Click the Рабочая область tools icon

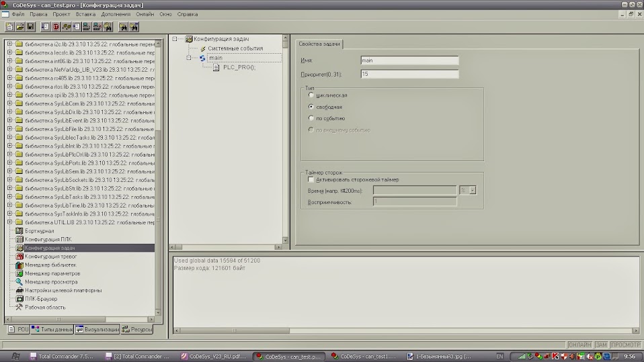[19, 307]
